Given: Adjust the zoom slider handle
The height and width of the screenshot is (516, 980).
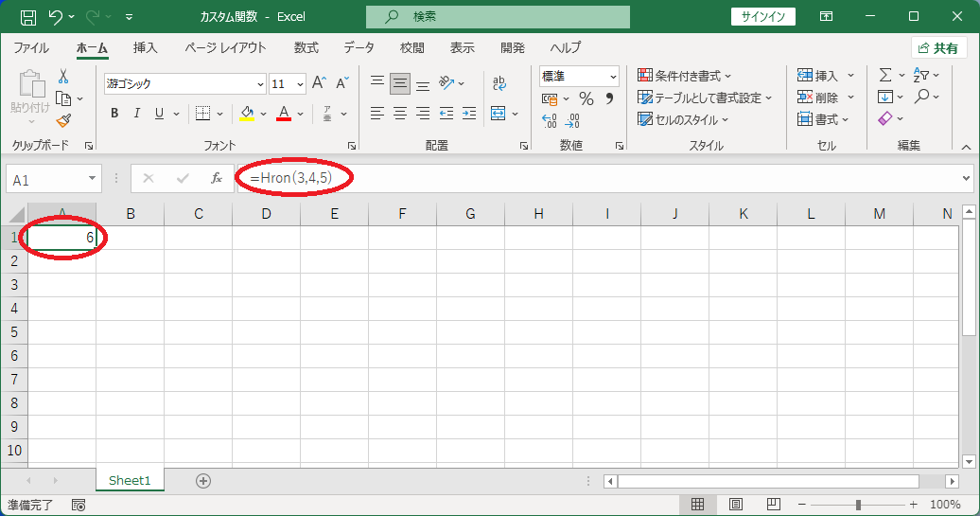Looking at the screenshot, I should (x=858, y=504).
